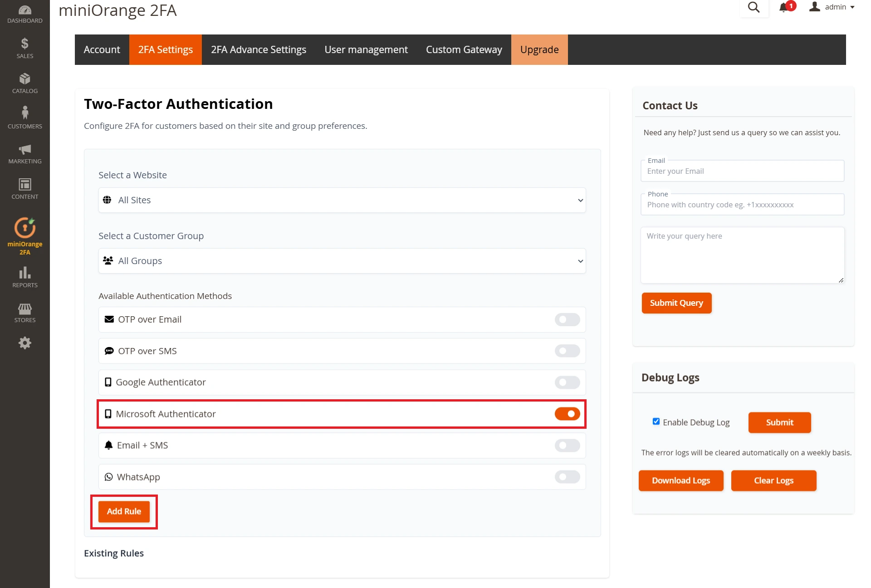Grab the query textarea resize handle
This screenshot has width=871, height=588.
841,280
